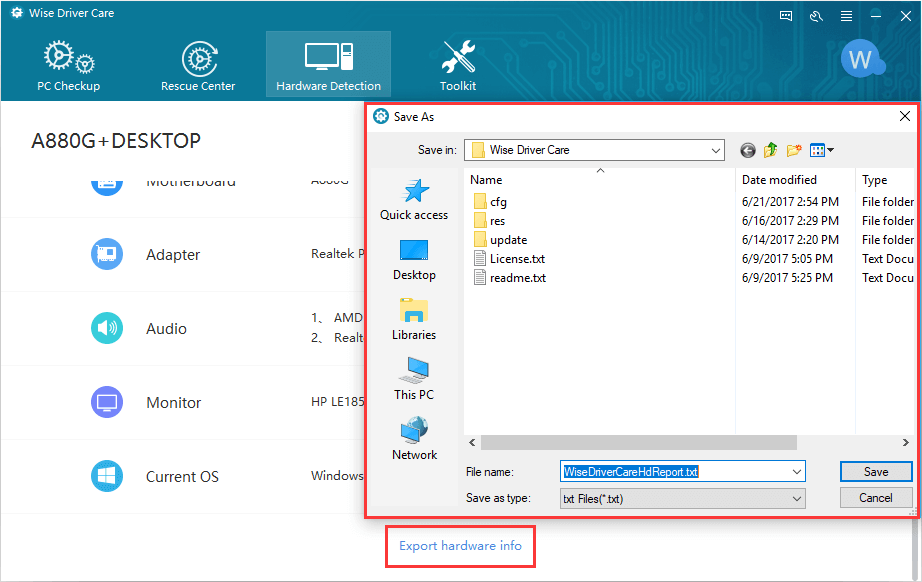
Task: Open Network in places bar
Action: point(414,440)
